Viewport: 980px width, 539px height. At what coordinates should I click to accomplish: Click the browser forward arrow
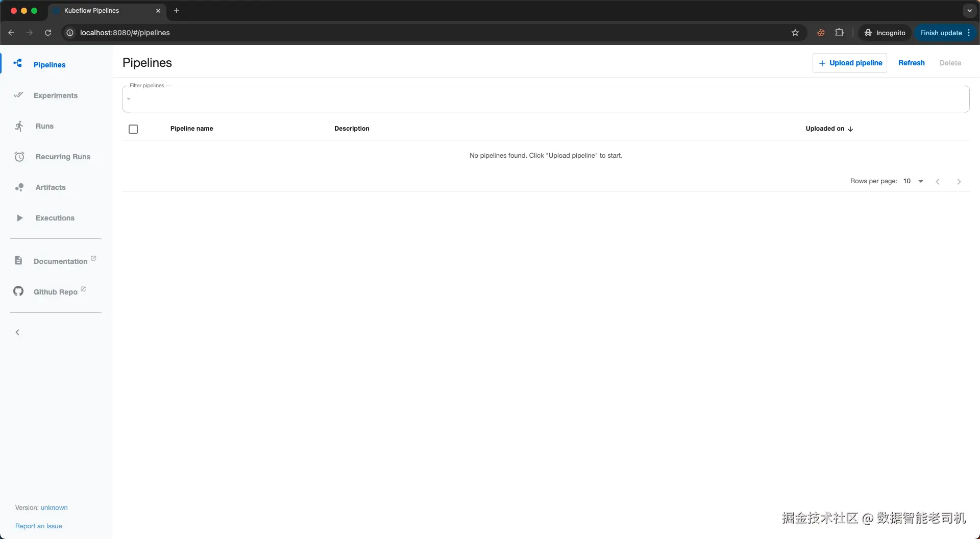tap(30, 33)
